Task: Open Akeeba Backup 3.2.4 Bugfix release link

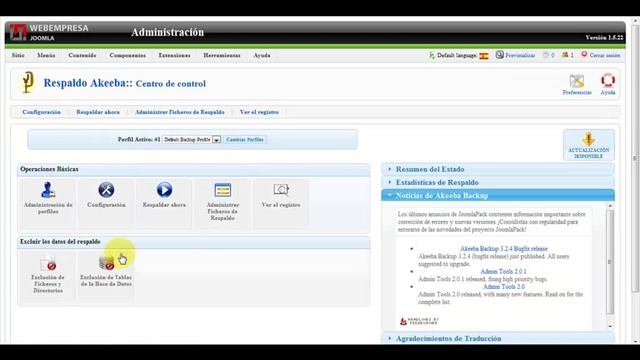Action: coord(504,249)
